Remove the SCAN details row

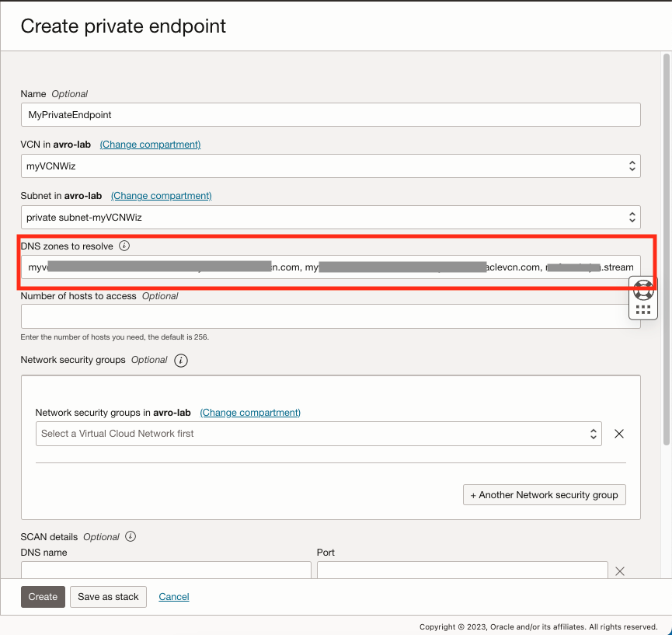pos(619,571)
